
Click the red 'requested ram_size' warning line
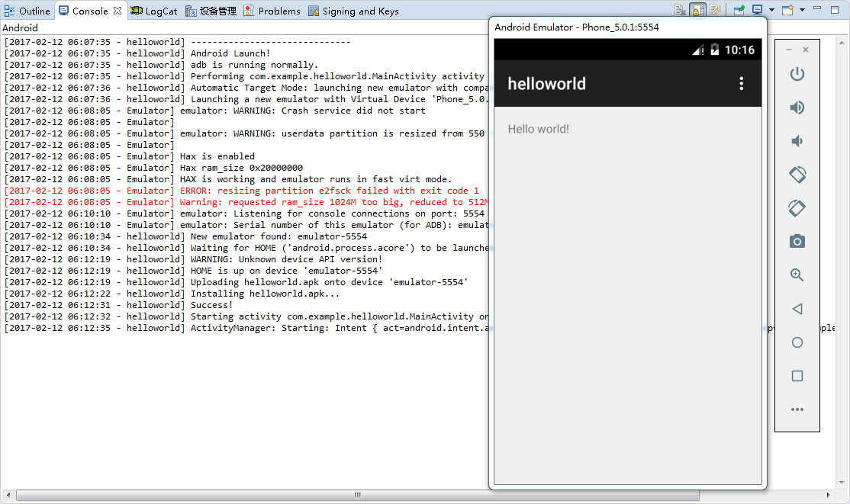click(246, 202)
